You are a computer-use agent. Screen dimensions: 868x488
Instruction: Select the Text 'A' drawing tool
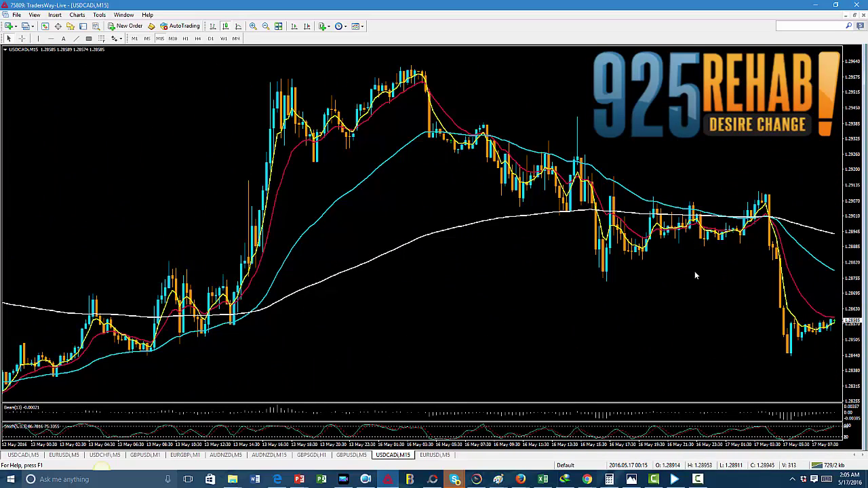pyautogui.click(x=63, y=39)
